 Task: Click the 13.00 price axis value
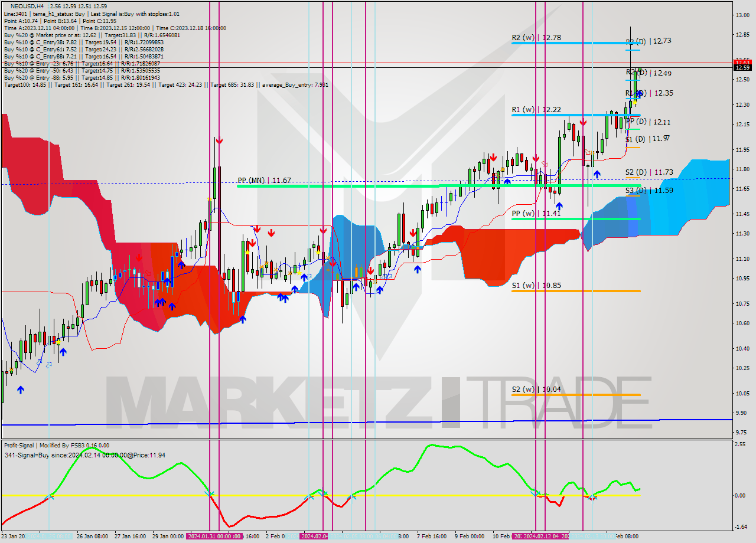coord(742,15)
